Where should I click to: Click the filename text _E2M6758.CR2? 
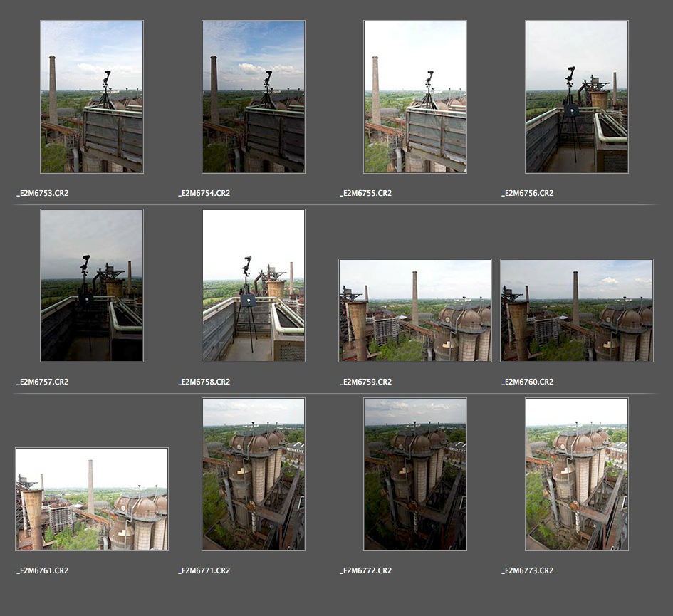204,382
